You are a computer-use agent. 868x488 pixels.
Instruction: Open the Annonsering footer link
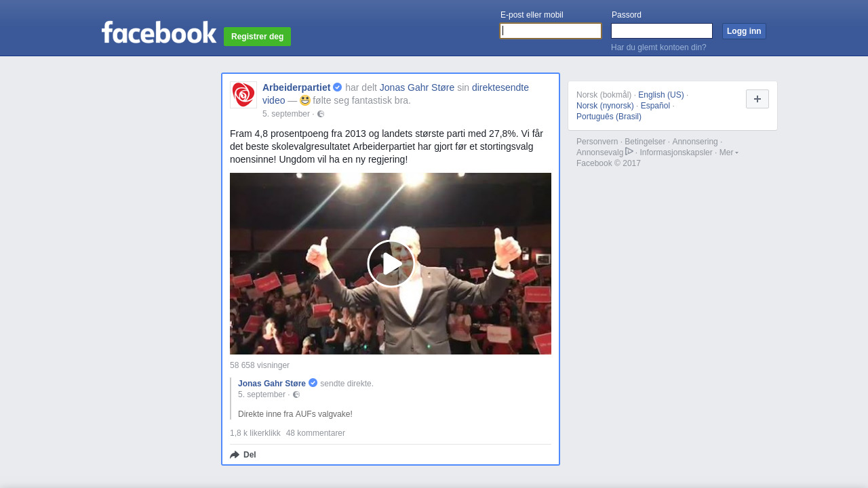[695, 142]
